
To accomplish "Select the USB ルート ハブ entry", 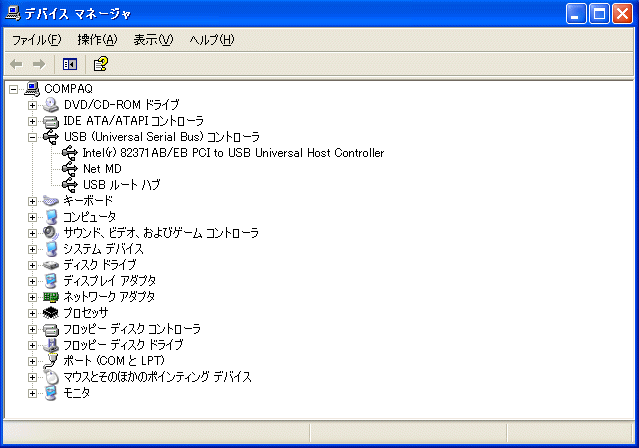I will click(x=121, y=185).
